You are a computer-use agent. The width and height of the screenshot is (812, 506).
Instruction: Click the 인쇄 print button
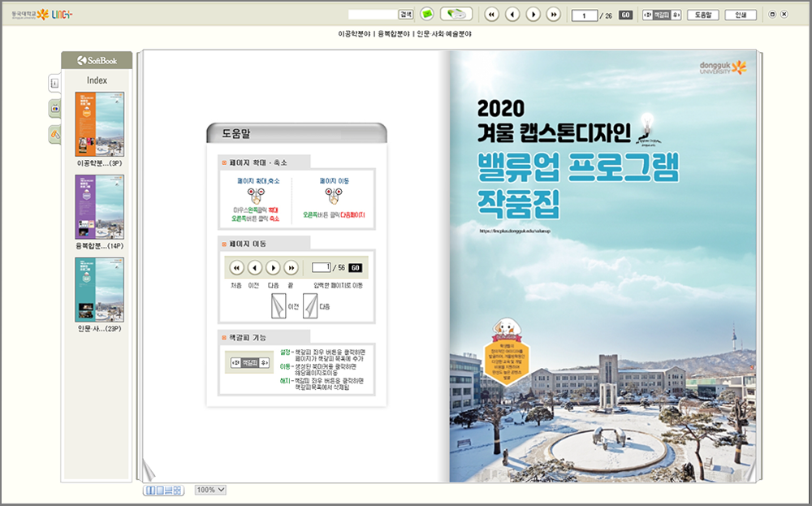[x=741, y=15]
